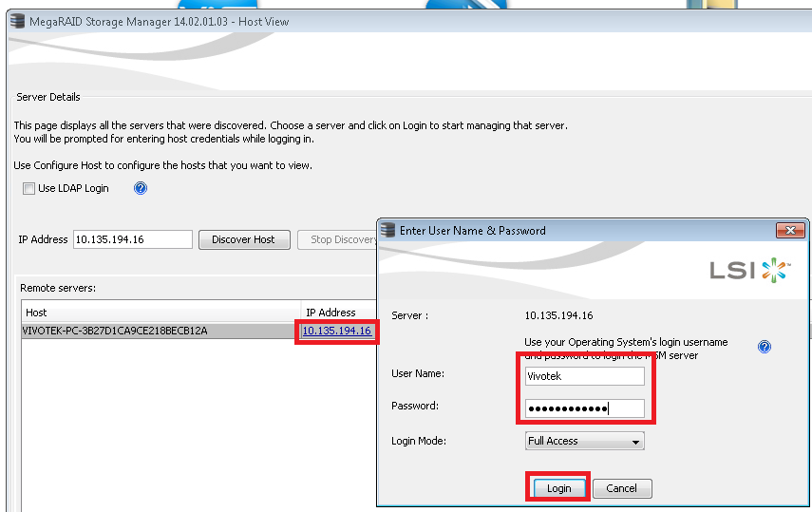Click the Stop Discovery button
Viewport: 812px width, 512px height.
coord(338,239)
